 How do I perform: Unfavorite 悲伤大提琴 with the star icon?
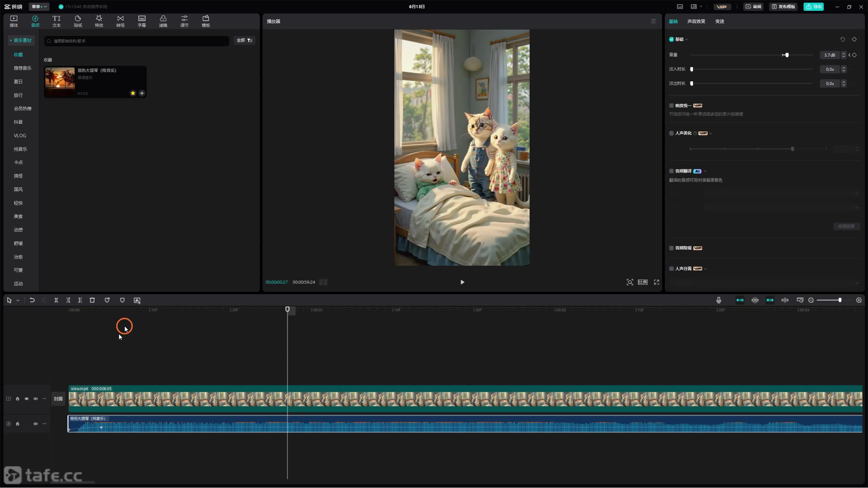tap(133, 93)
